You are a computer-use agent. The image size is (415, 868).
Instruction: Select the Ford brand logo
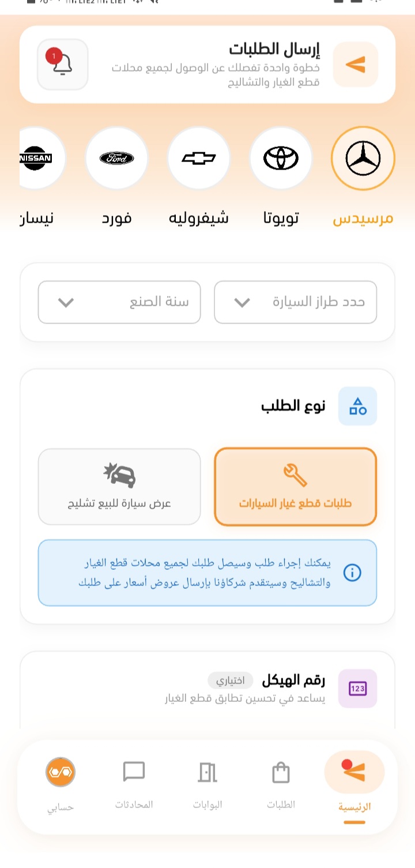tap(116, 158)
